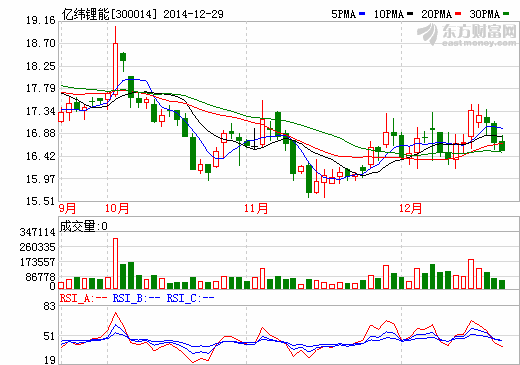Click the black 10PMA legend swatch

[x=410, y=14]
